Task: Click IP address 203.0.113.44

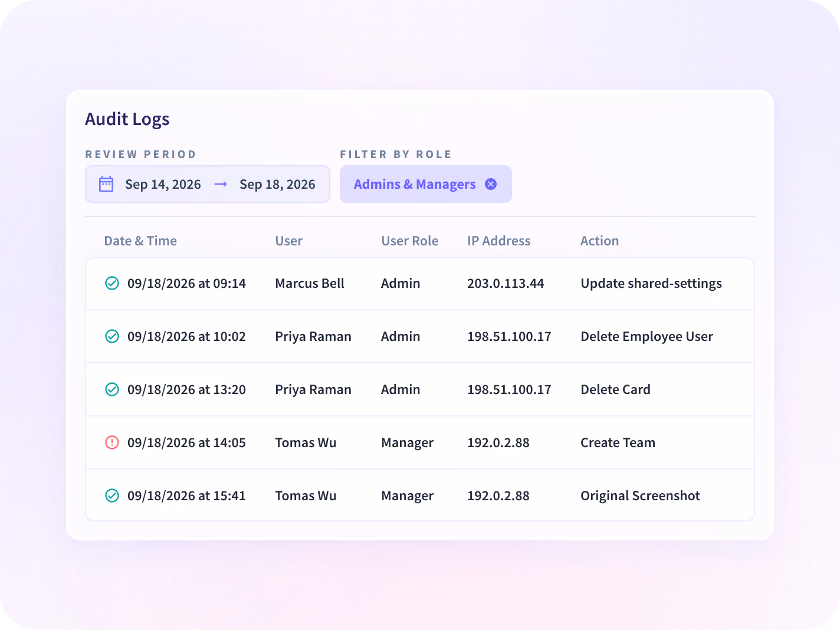Action: pos(506,283)
